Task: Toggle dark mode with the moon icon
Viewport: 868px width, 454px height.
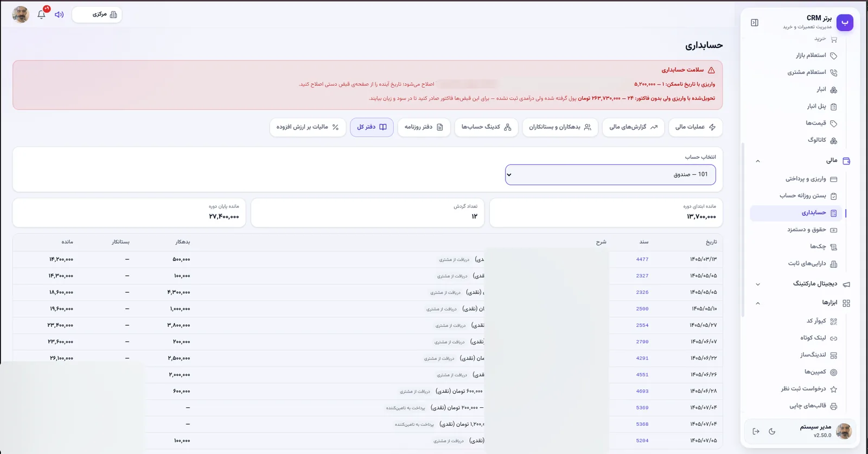Action: tap(772, 431)
